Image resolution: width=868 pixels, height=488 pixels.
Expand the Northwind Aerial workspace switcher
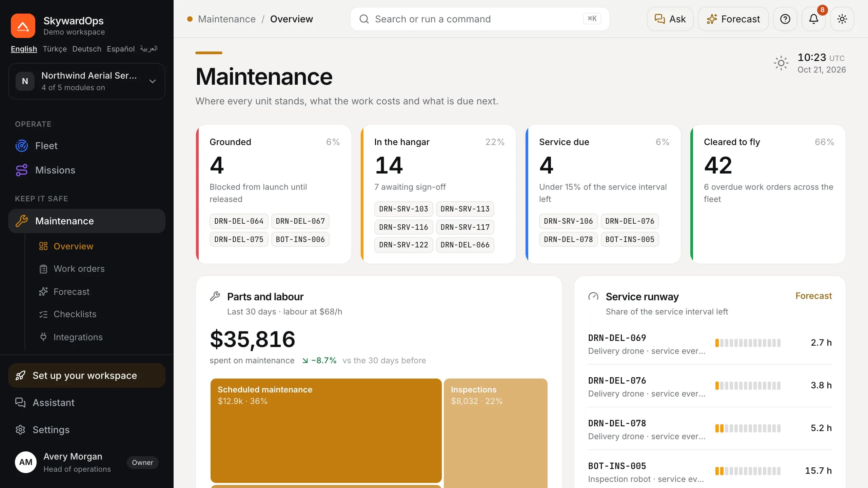click(87, 81)
